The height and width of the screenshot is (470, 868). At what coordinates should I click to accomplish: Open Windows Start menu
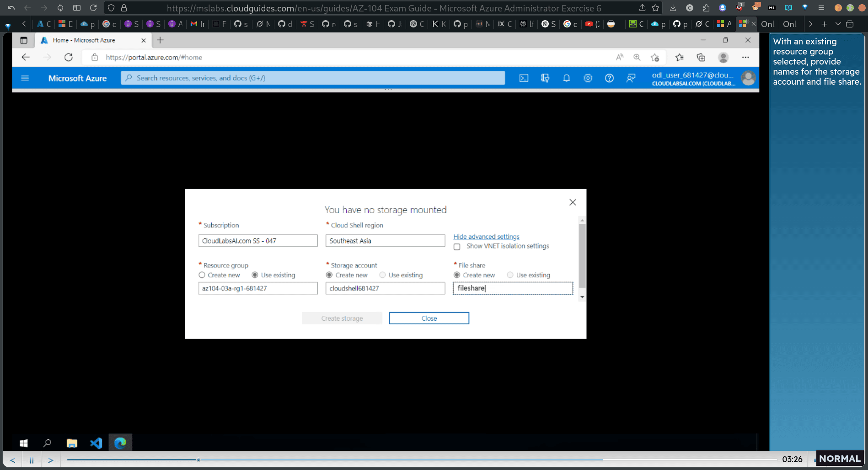(x=24, y=443)
